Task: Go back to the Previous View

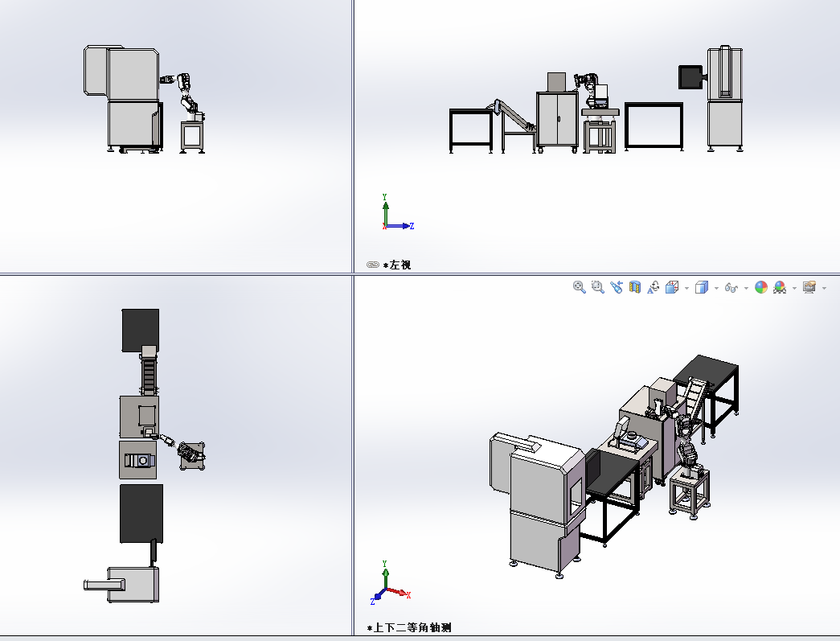Action: click(x=617, y=287)
